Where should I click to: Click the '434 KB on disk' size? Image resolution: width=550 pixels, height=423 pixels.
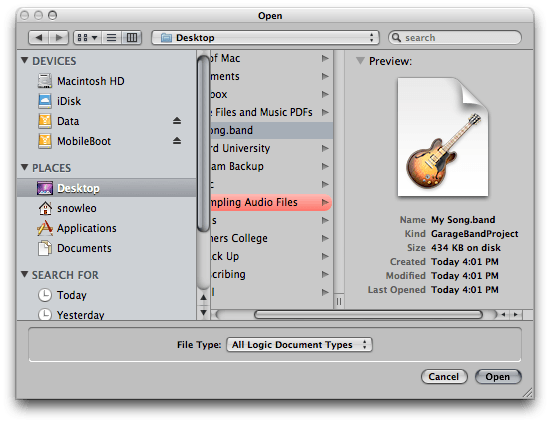[466, 248]
